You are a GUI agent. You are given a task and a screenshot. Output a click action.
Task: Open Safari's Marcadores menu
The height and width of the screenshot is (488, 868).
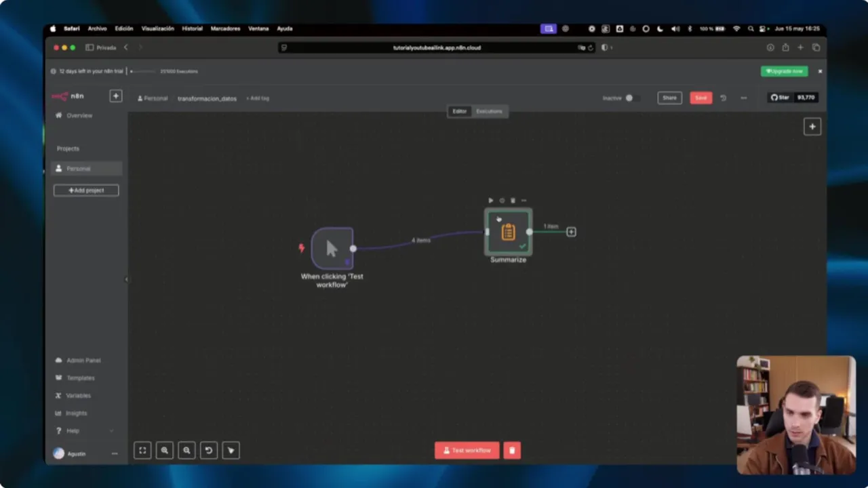(225, 28)
